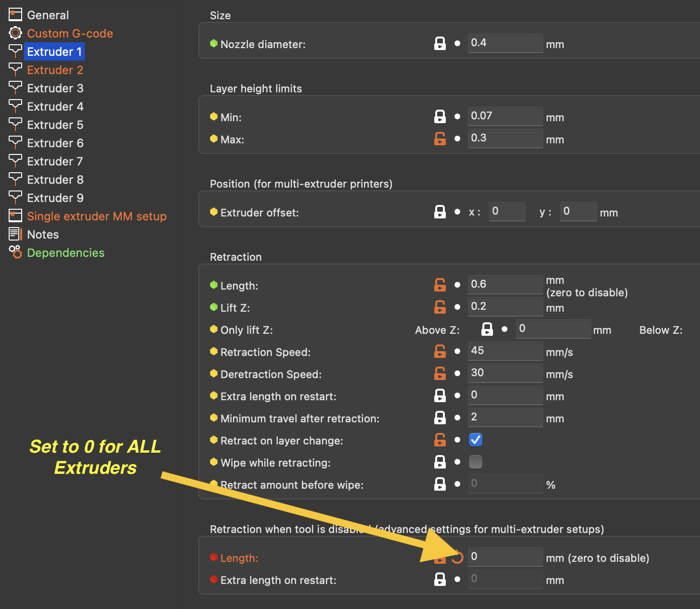Click the Extruder offset lock icon
This screenshot has width=700, height=609.
point(440,212)
